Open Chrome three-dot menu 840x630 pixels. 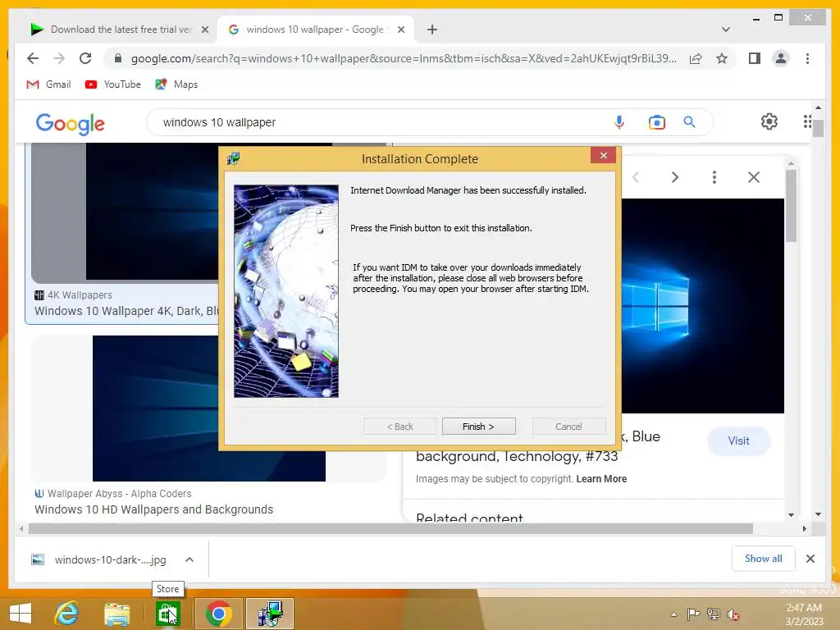pos(807,58)
